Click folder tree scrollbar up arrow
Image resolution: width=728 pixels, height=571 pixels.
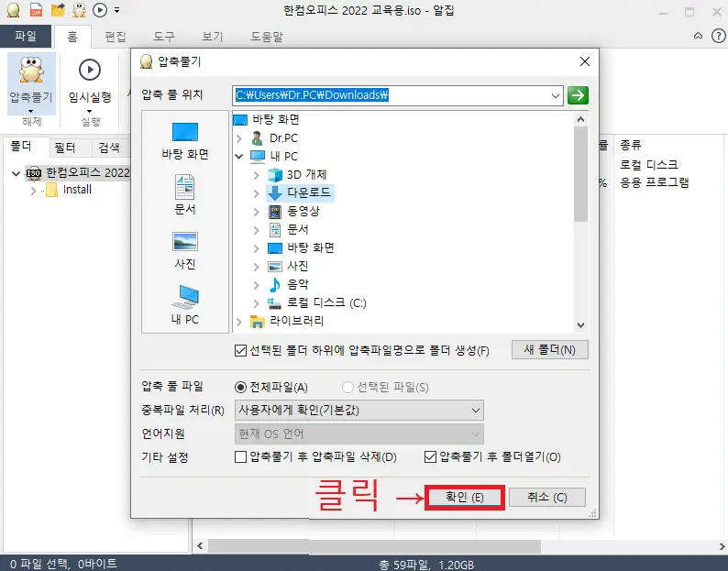click(580, 119)
